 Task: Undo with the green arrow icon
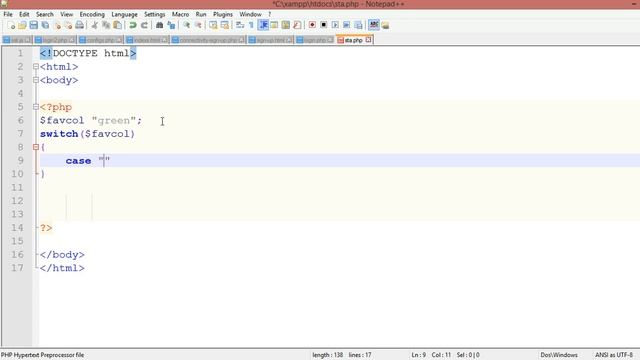tap(133, 25)
